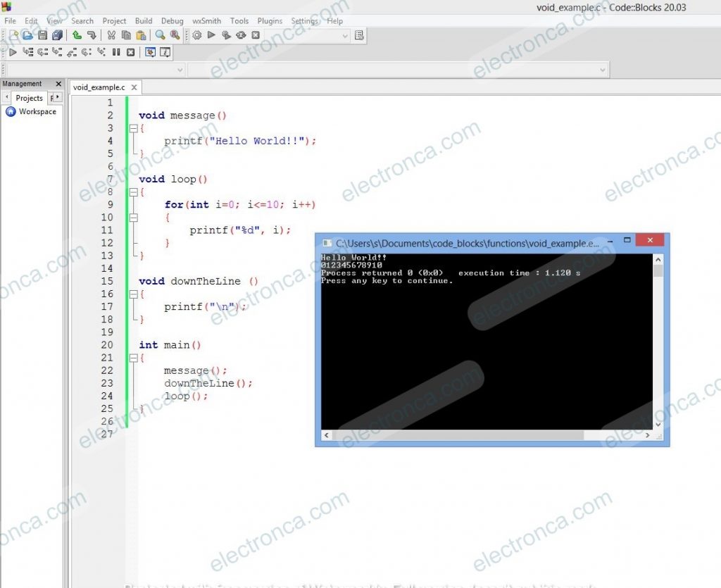
Task: Switch to the Projects tab in Management
Action: click(x=29, y=98)
